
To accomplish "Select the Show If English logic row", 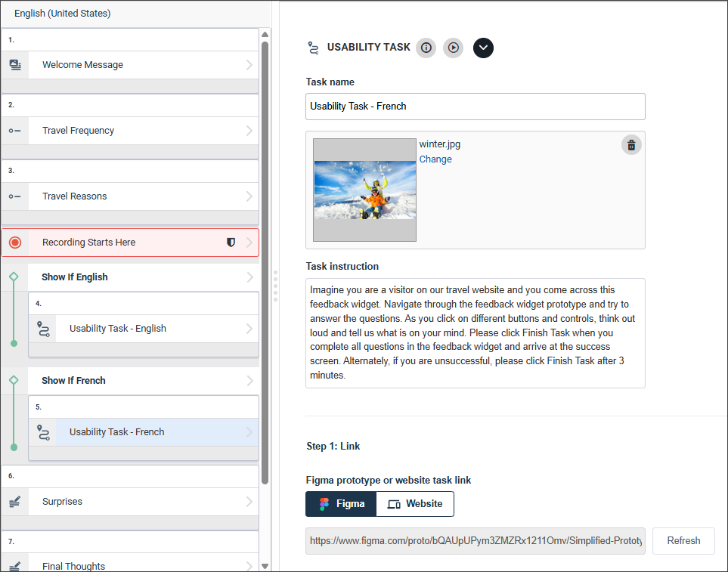I will 144,277.
